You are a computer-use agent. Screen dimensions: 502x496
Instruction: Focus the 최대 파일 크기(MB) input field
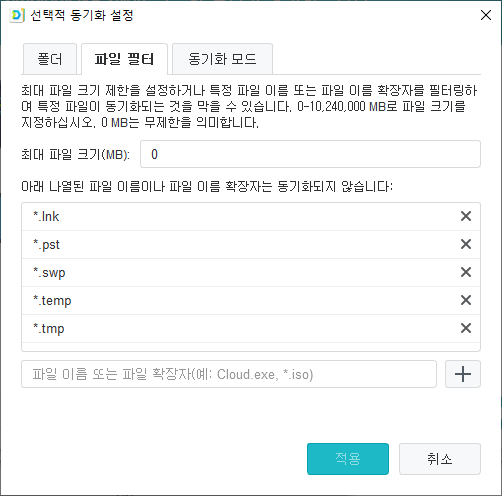(x=310, y=154)
